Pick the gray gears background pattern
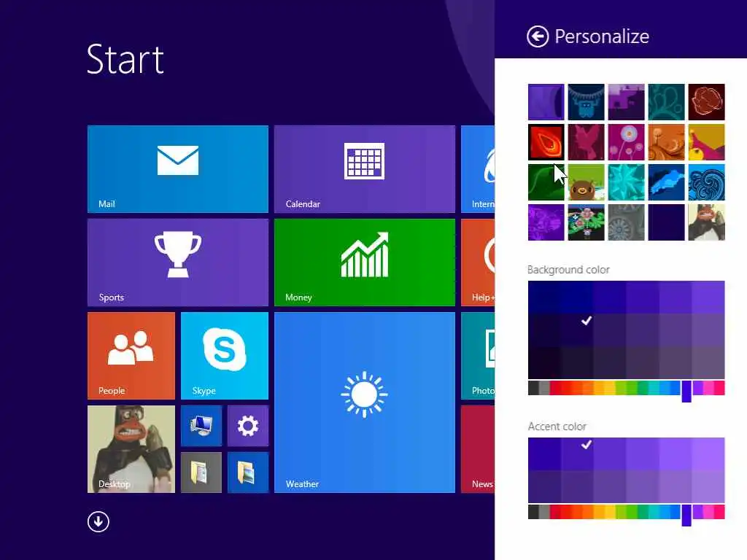The image size is (747, 560). [x=626, y=222]
